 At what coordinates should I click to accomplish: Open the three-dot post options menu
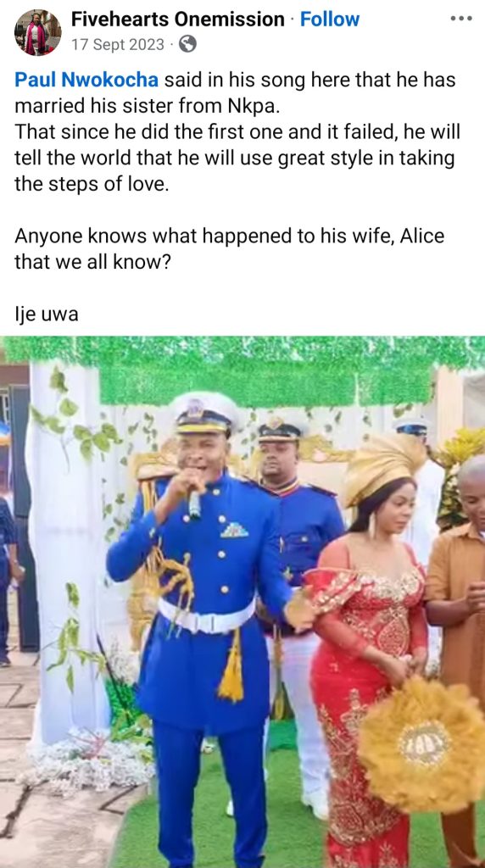pos(460,19)
